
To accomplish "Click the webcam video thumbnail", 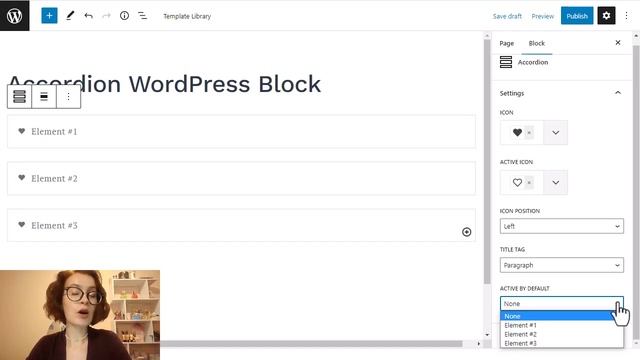I will (x=80, y=315).
